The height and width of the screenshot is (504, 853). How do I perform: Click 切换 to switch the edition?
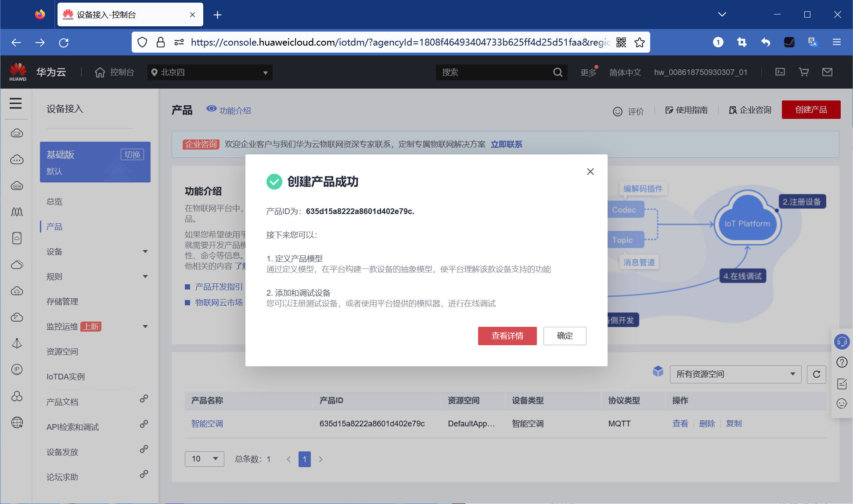pos(132,154)
